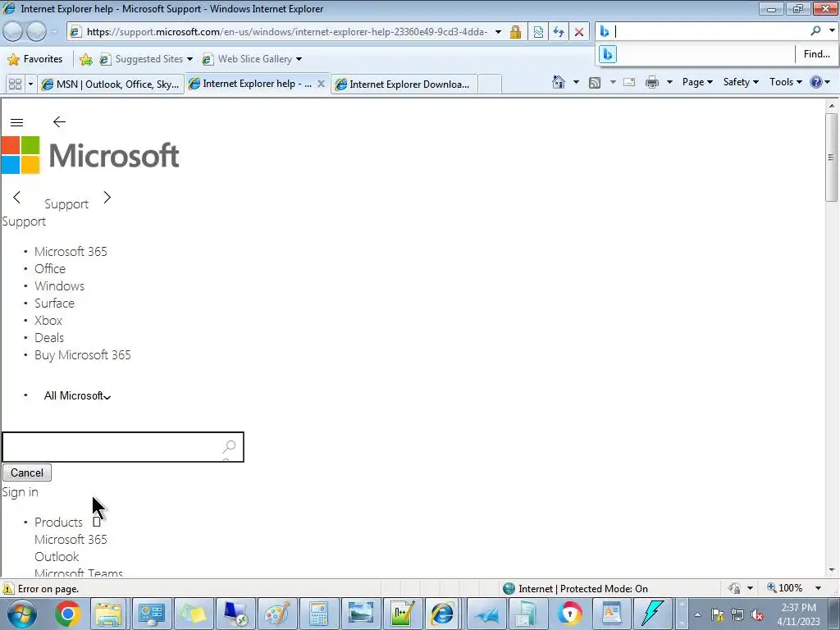Open the Print dropdown arrow
Screen dimensions: 840x630
pyautogui.click(x=669, y=82)
